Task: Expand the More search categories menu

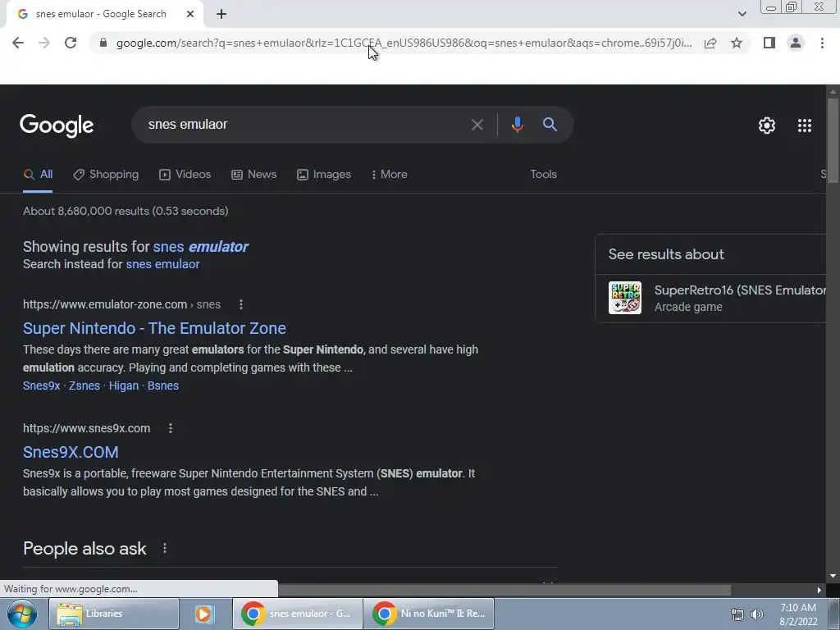Action: tap(389, 175)
